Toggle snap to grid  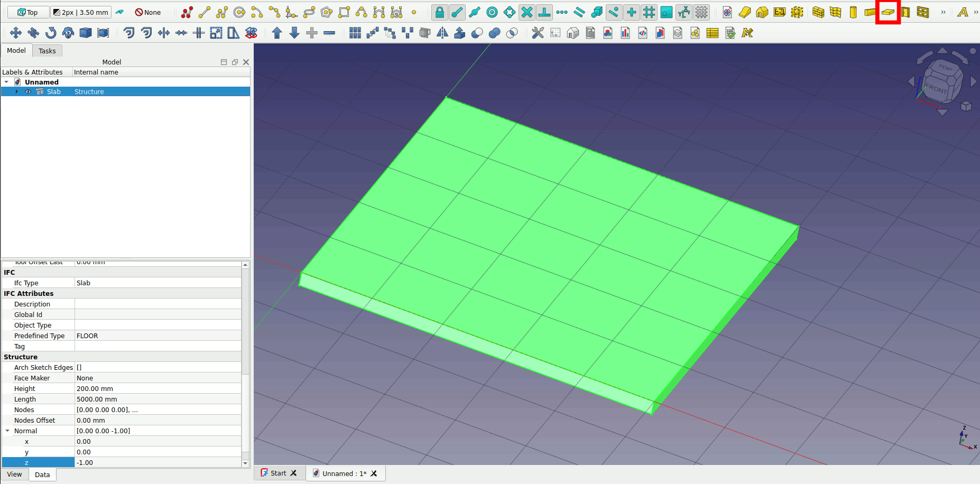pos(649,12)
